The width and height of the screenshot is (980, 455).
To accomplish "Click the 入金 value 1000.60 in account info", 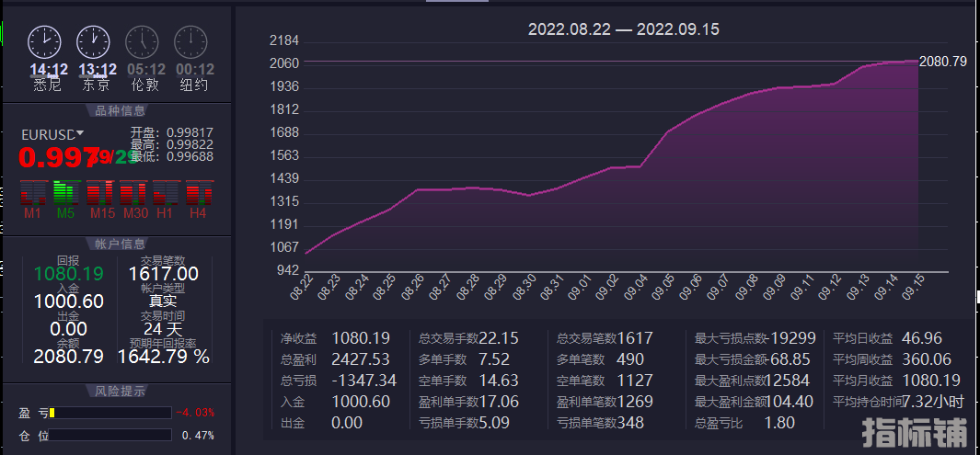I will coord(69,301).
